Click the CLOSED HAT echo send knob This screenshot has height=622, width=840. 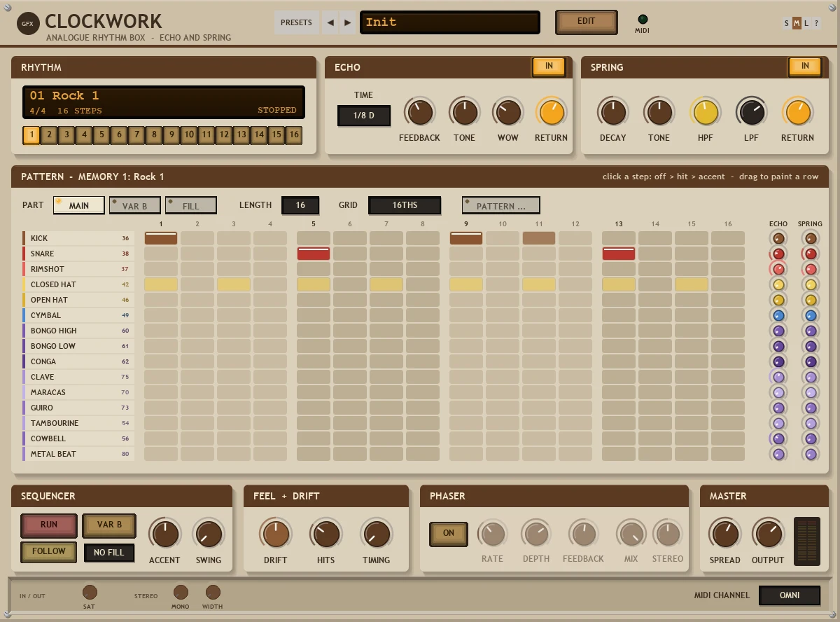(x=778, y=284)
